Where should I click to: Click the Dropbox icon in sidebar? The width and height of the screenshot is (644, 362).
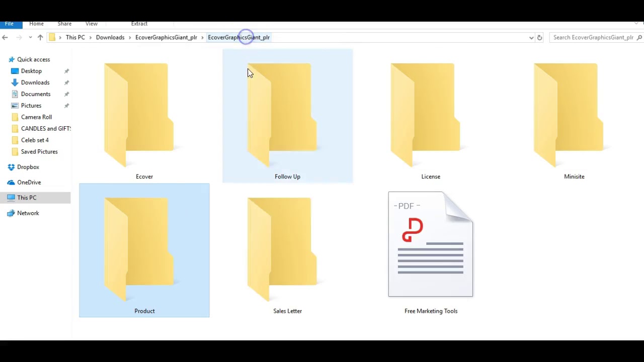coord(12,167)
